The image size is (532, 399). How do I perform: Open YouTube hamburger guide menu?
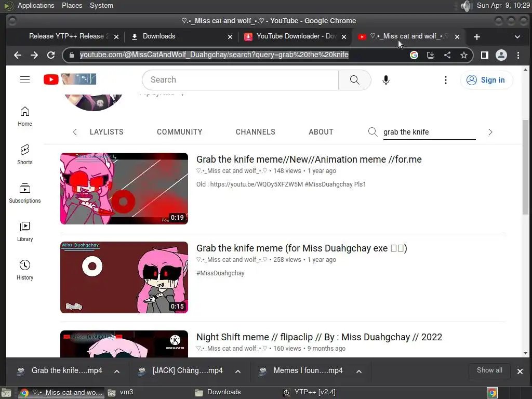pyautogui.click(x=25, y=79)
